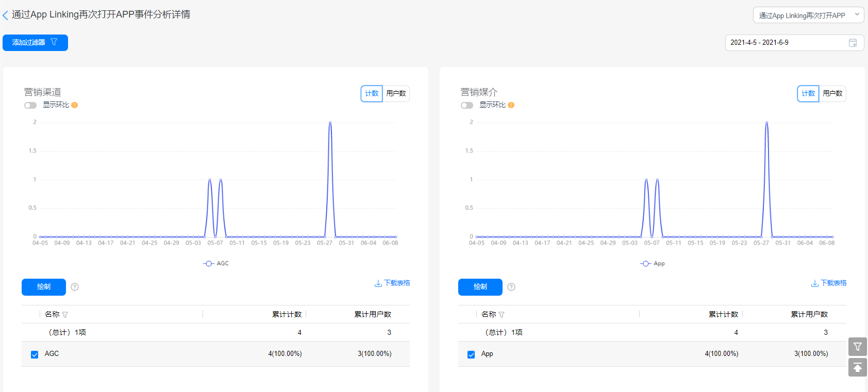Click 累计计数 header in 营销媒介 table
Viewport: 868px width, 392px height.
(723, 314)
